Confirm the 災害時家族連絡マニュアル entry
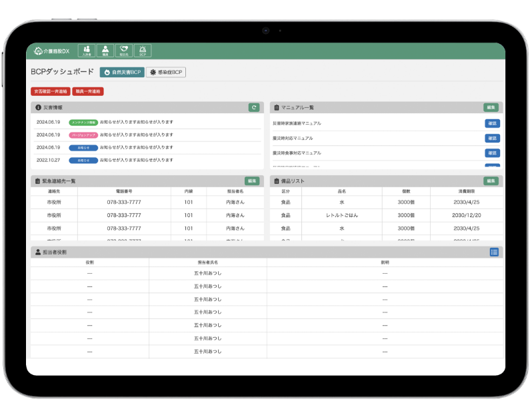Image resolution: width=532 pixels, height=417 pixels. click(x=492, y=123)
